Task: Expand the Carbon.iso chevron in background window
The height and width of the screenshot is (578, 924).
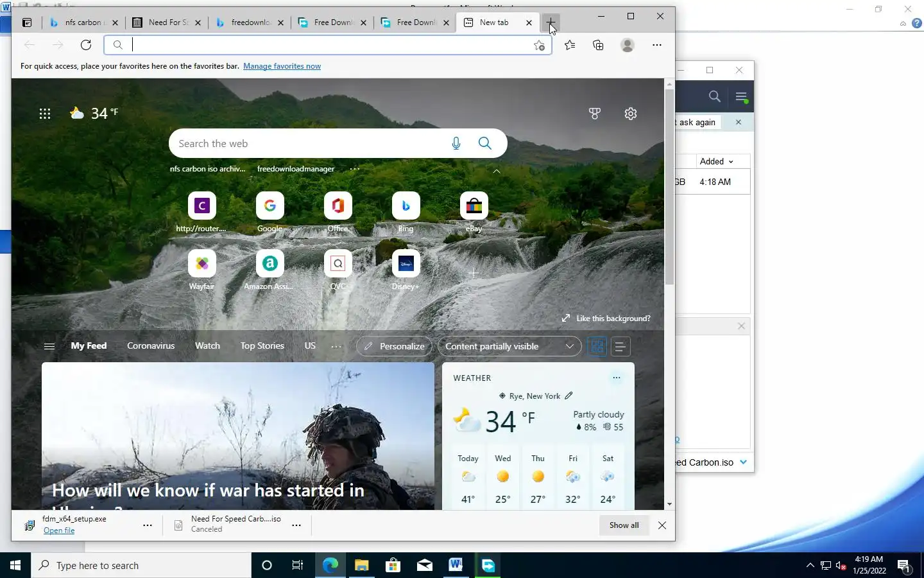Action: pyautogui.click(x=743, y=462)
